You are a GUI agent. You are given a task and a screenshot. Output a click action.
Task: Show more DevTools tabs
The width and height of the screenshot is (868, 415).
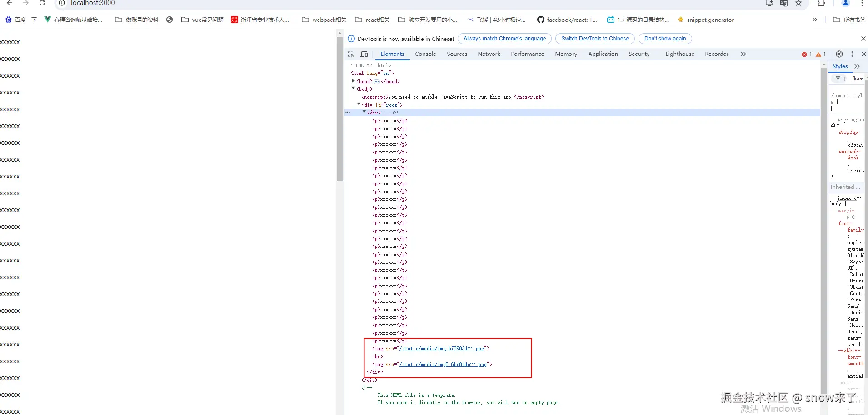click(x=743, y=54)
